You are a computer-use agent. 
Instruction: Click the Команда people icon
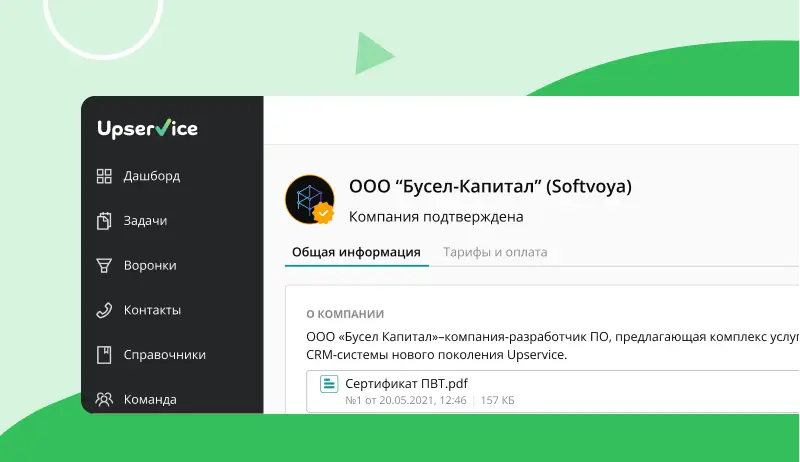pos(104,399)
